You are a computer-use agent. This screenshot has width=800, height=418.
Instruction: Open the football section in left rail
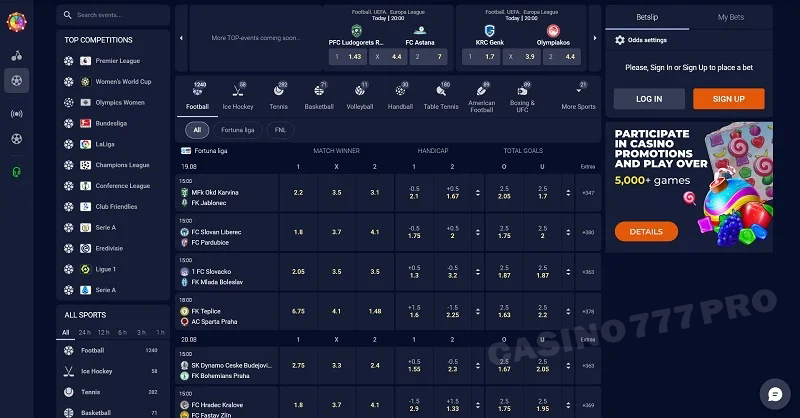point(17,81)
